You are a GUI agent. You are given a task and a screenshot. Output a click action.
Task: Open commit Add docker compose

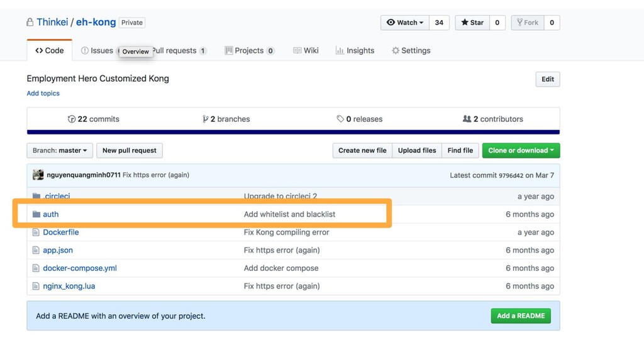pos(281,268)
